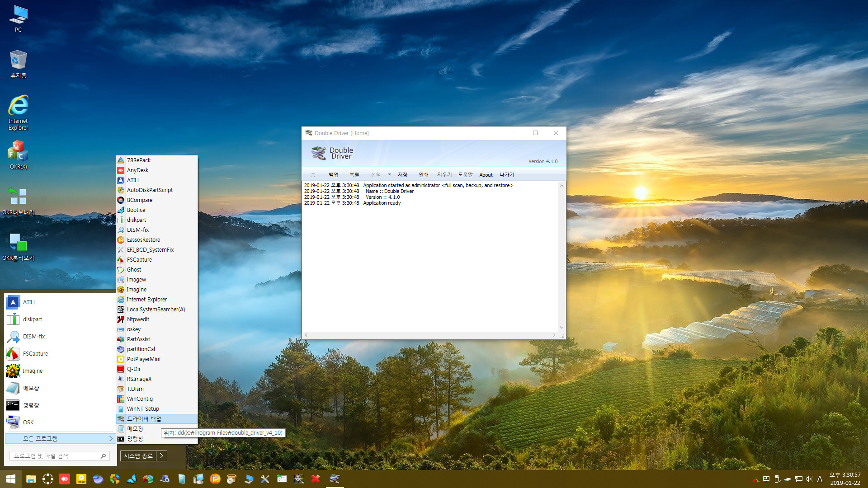Screen dimensions: 868x488
Task: Select 드라이버 백업 in the programs list
Action: [x=157, y=419]
